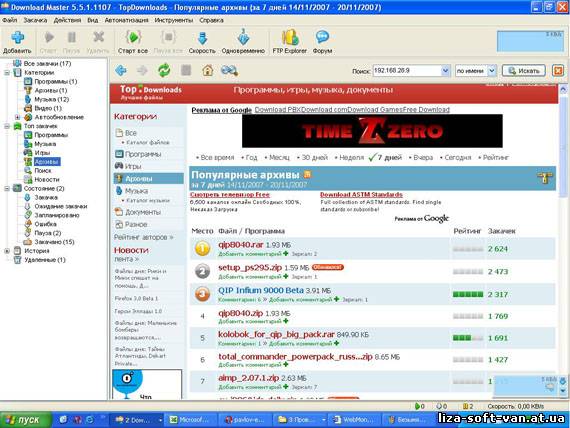Image resolution: width=570 pixels, height=428 pixels.
Task: Select the Неделя period filter
Action: pos(351,157)
